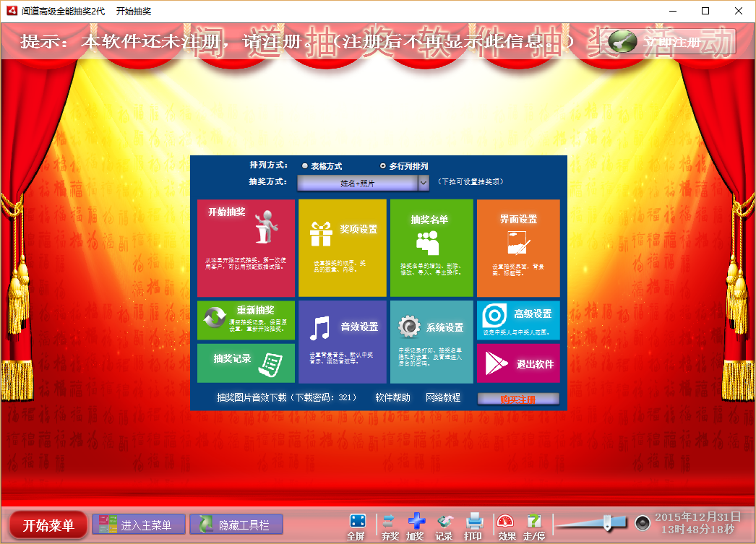Click 进入主菜单 in the bottom bar
Viewport: 756px width, 544px height.
click(x=139, y=524)
